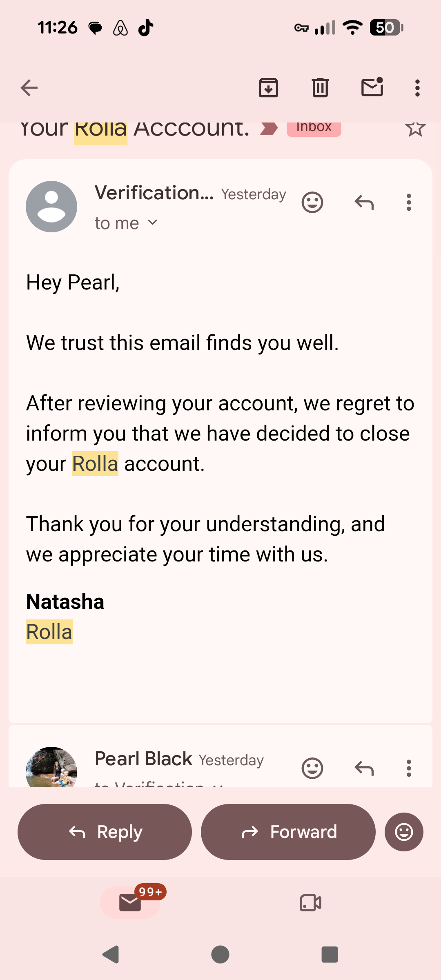Toggle the importance marker beside the subject
The width and height of the screenshot is (441, 980).
tap(269, 129)
